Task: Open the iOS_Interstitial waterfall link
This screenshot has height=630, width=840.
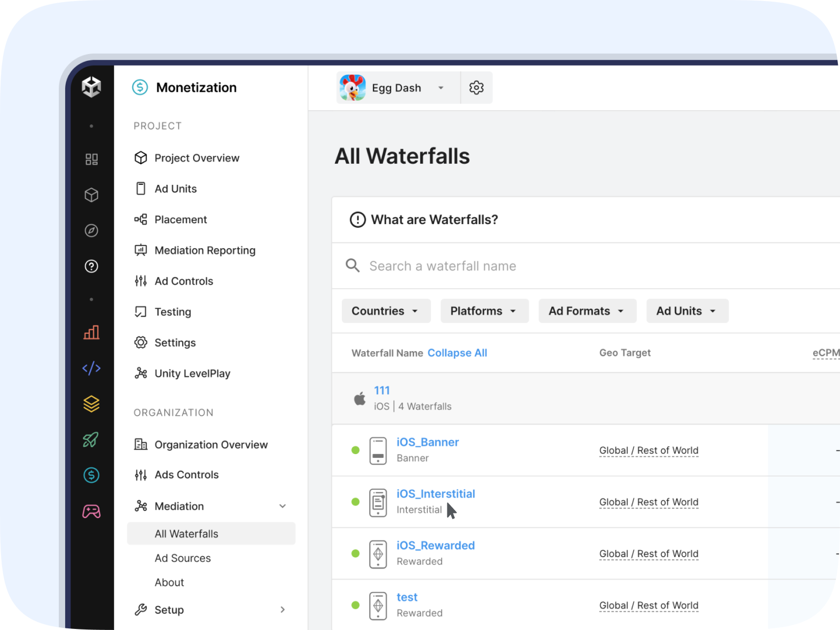Action: click(x=436, y=493)
